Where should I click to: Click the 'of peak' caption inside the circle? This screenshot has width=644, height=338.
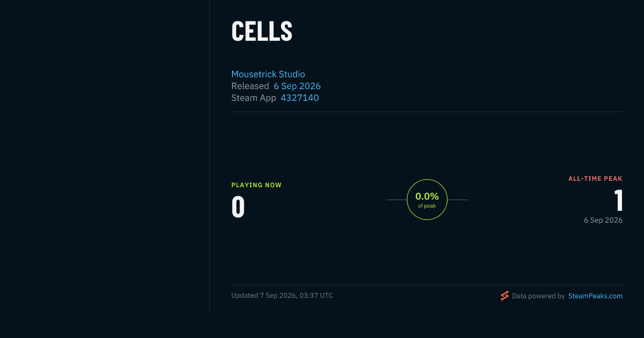pyautogui.click(x=427, y=206)
